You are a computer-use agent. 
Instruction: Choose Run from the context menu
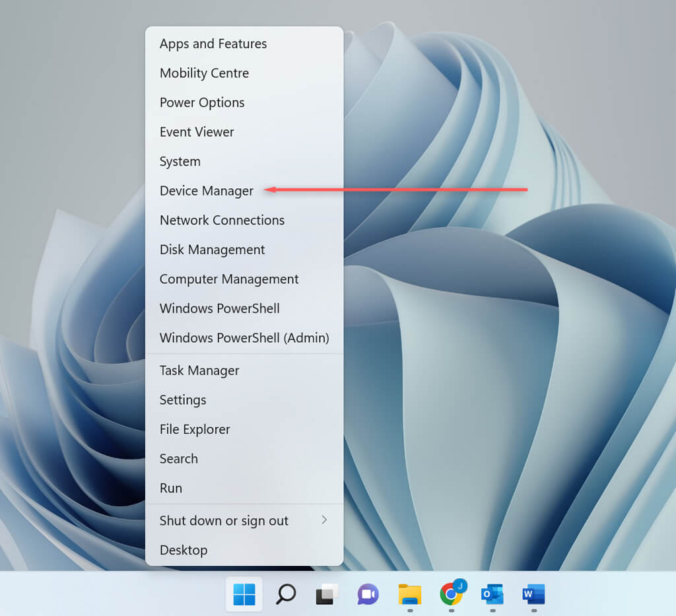[171, 488]
